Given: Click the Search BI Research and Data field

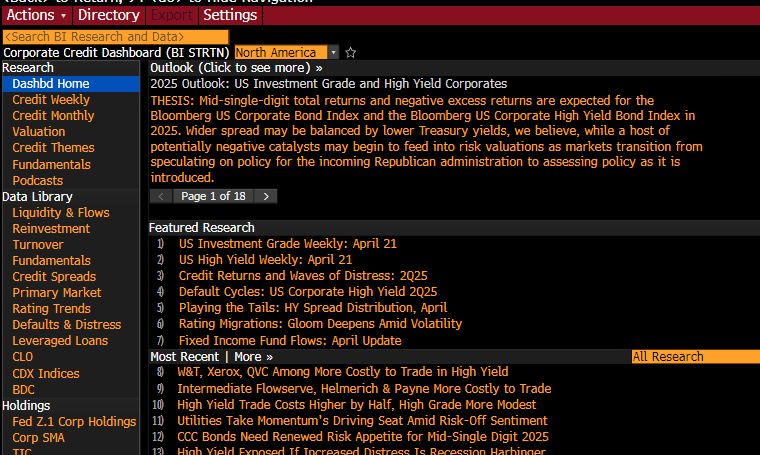Looking at the screenshot, I should click(115, 37).
